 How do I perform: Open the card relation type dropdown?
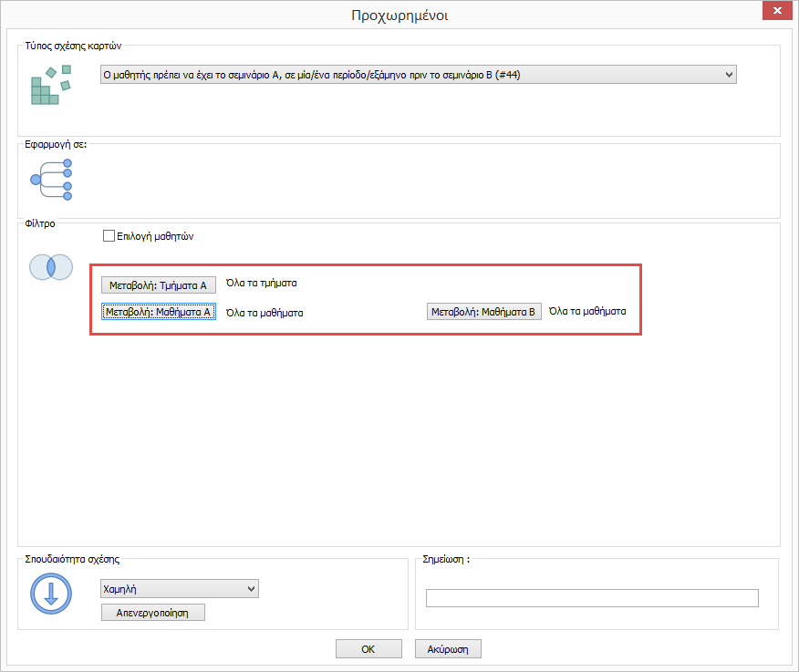(x=417, y=75)
